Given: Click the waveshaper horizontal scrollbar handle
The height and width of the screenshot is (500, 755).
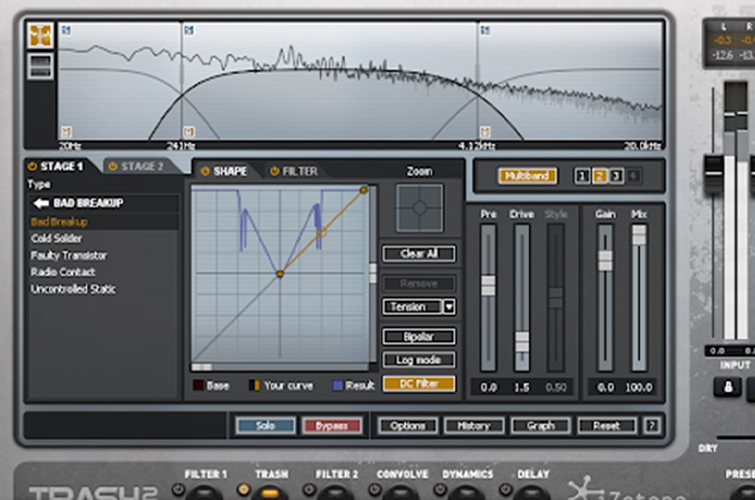Looking at the screenshot, I should 202,367.
